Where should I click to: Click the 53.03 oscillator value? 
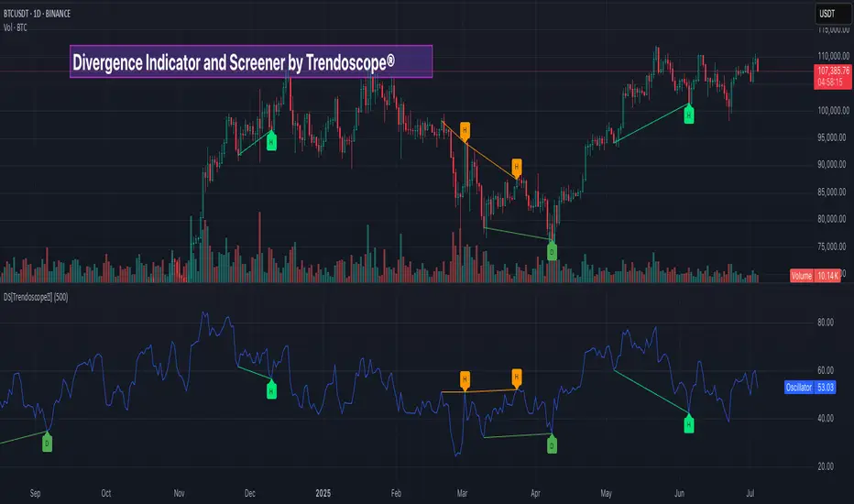coord(825,388)
